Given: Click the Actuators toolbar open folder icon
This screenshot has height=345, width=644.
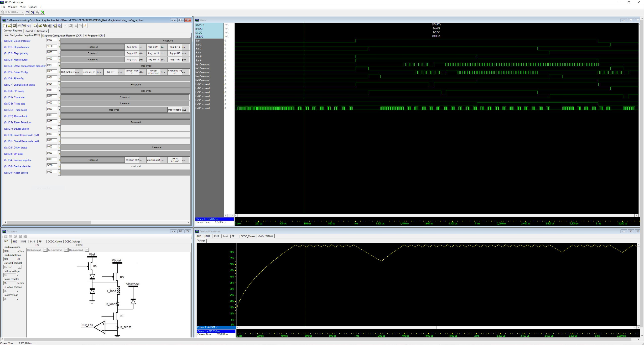Looking at the screenshot, I should (x=15, y=236).
